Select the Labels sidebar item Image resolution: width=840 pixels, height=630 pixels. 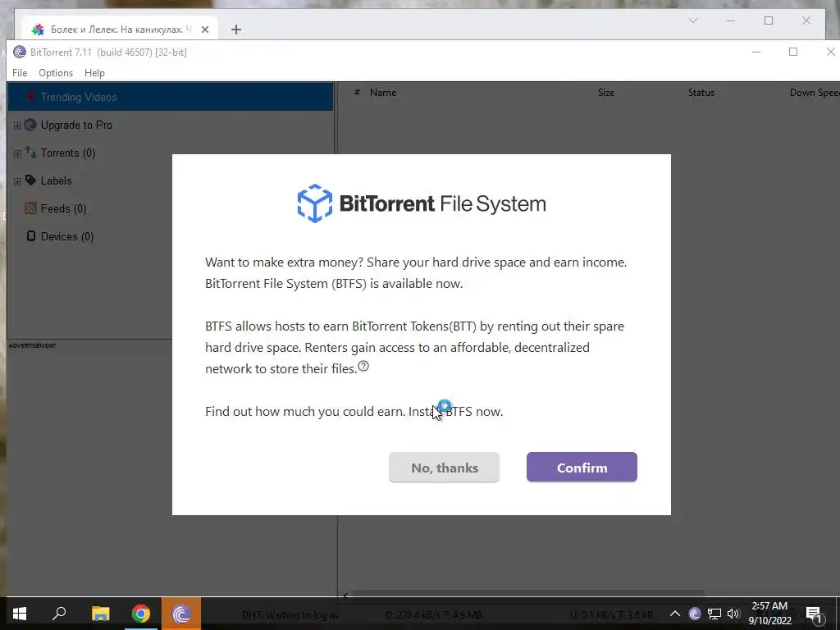[x=57, y=180]
